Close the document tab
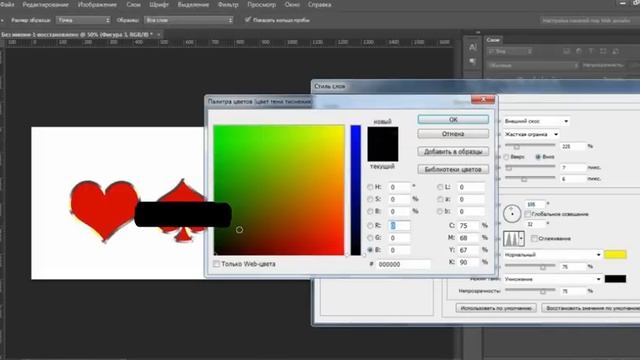Screen dimensions: 640x360 pos(159,35)
